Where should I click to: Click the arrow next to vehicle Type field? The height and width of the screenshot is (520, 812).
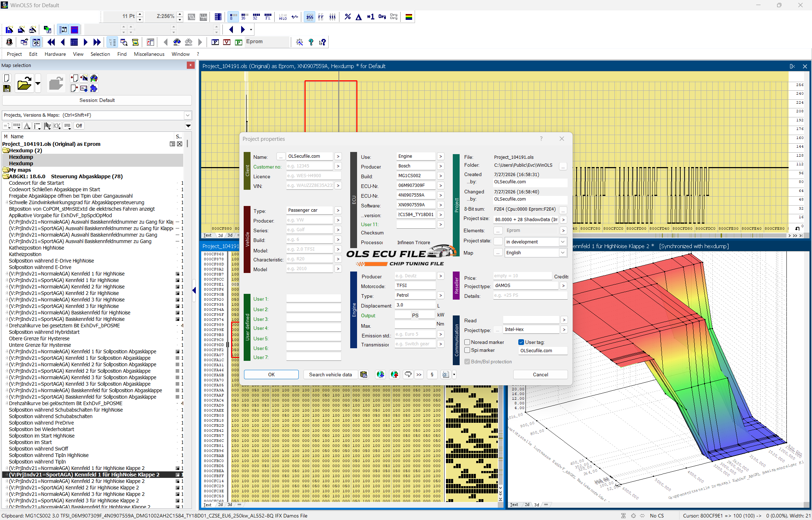(338, 210)
